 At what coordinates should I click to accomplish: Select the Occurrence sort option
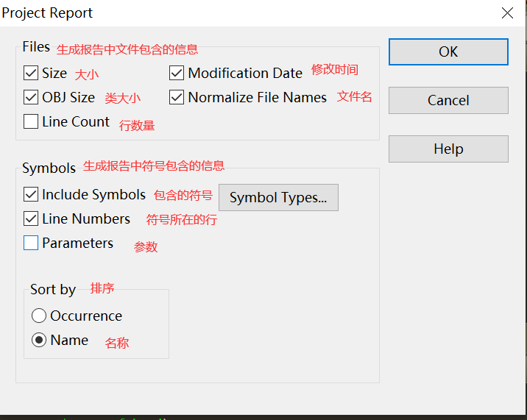39,316
